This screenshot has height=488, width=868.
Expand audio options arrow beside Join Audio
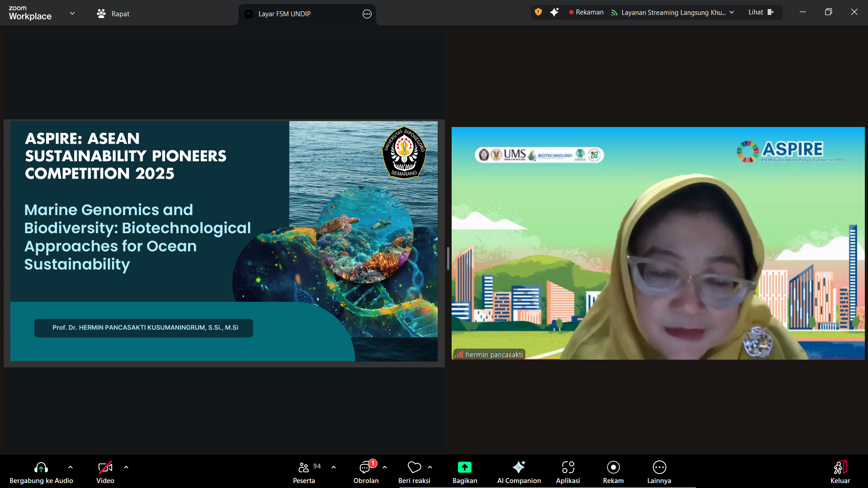71,467
